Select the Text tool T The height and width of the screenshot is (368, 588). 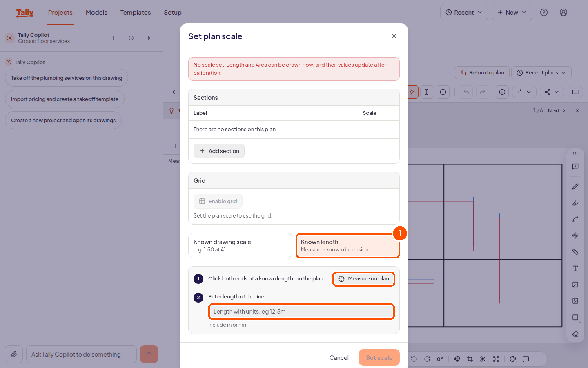click(x=575, y=268)
